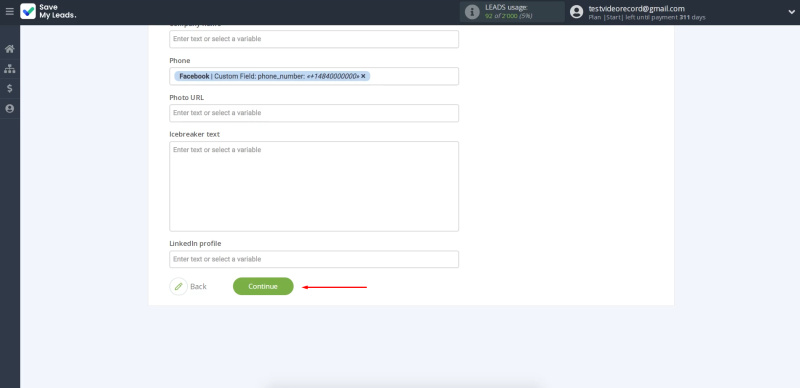Open the hamburger menu
This screenshot has height=388, width=800.
(9, 12)
